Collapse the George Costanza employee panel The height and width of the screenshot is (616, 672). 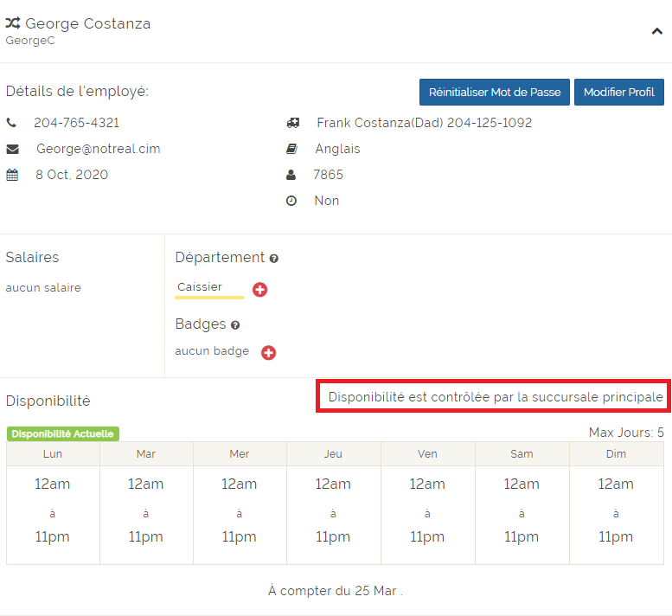[656, 31]
